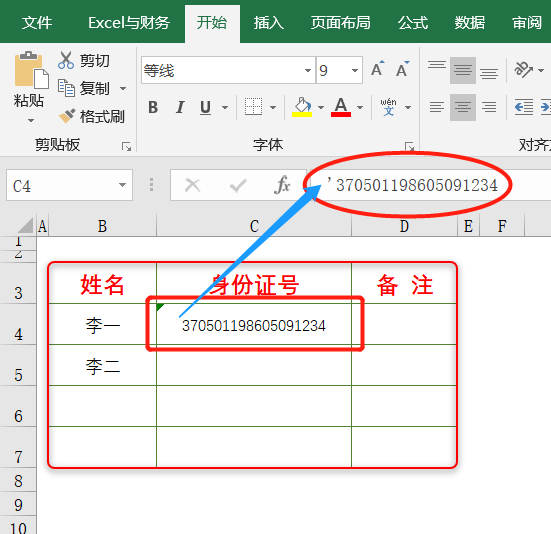The height and width of the screenshot is (534, 551).
Task: Click the Copy (复制) button
Action: coord(84,88)
